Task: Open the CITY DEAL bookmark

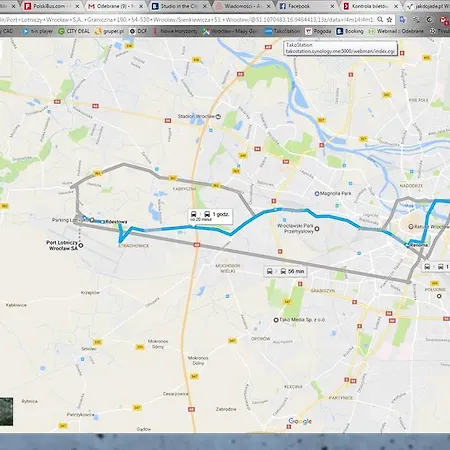Action: point(74,31)
